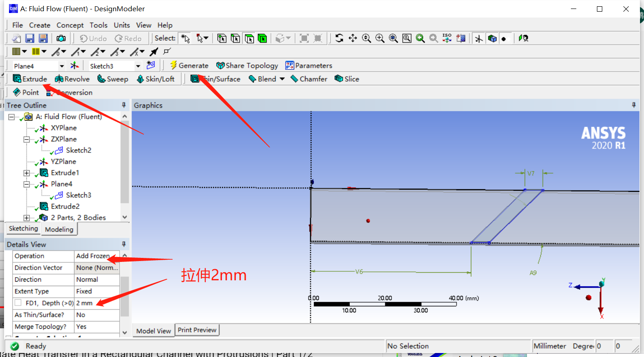
Task: Click the Revolve tool button
Action: (72, 79)
